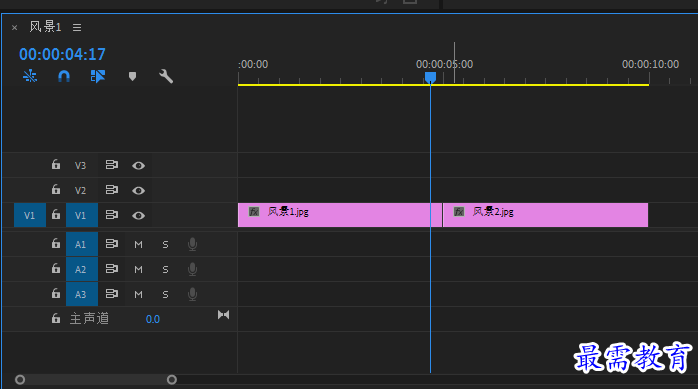The width and height of the screenshot is (698, 389).
Task: Hide track V1 output with eye
Action: [138, 215]
